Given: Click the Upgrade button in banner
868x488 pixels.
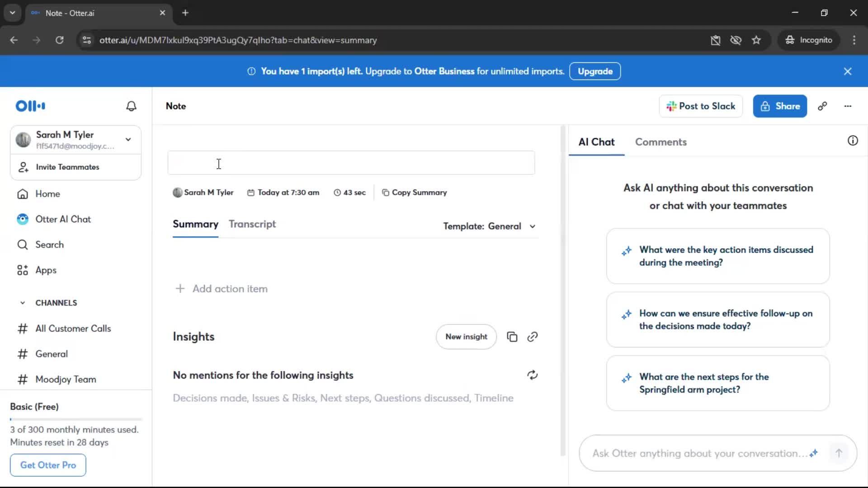Looking at the screenshot, I should point(595,71).
